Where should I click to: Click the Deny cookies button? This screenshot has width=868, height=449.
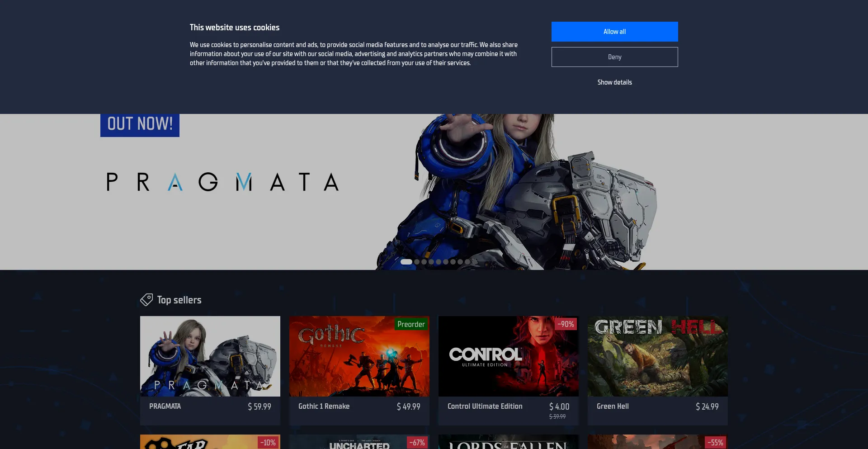click(x=614, y=57)
